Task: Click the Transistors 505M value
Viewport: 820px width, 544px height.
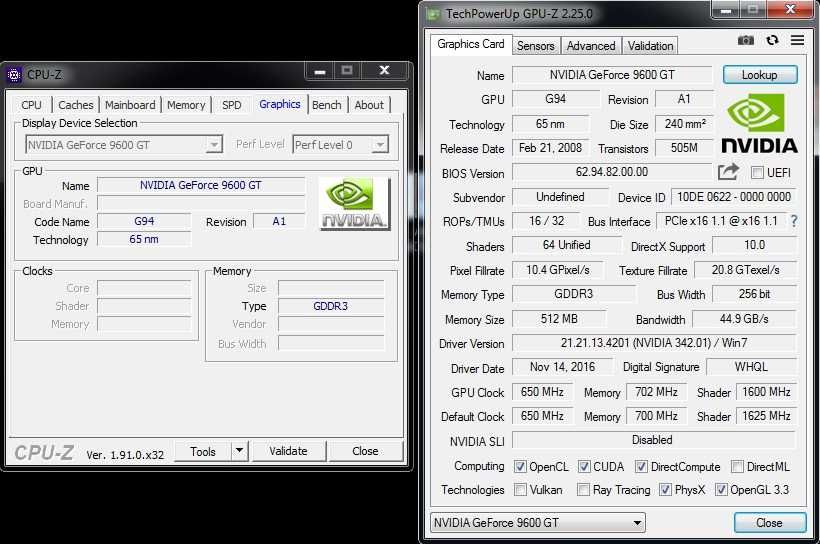Action: coord(685,148)
